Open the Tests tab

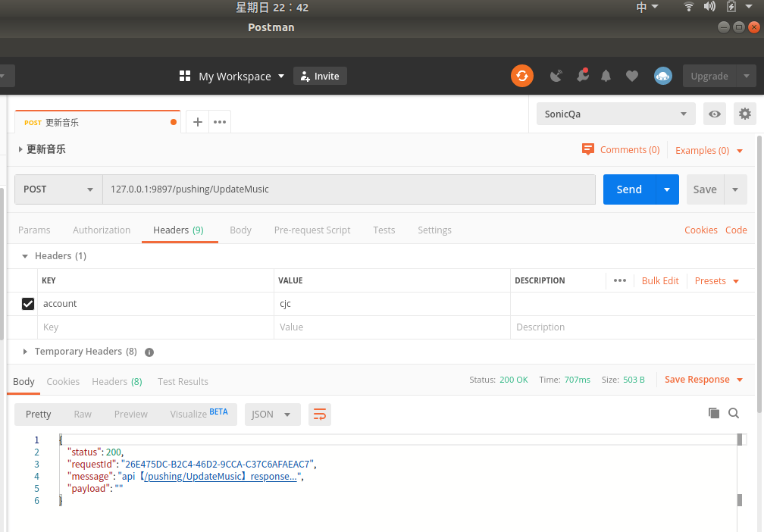click(x=384, y=230)
